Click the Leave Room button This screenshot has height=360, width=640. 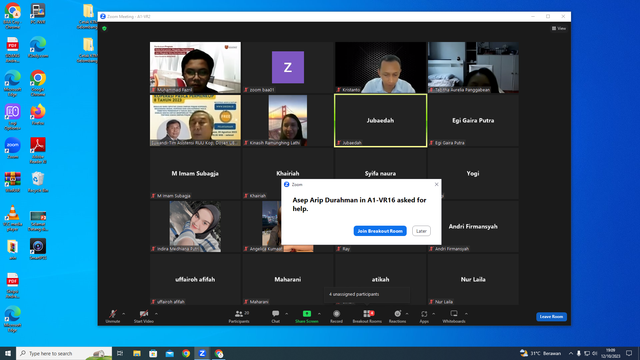551,317
